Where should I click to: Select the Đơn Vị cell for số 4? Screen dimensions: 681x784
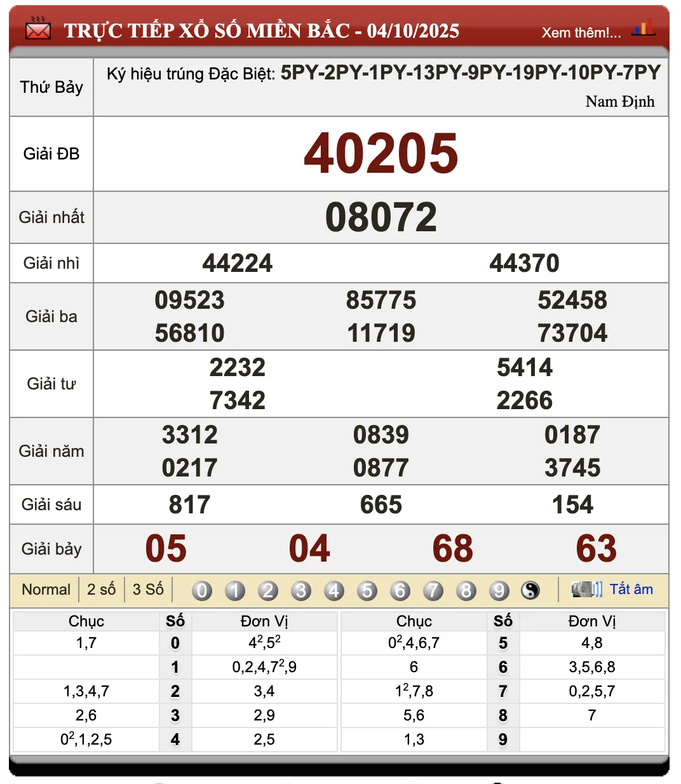(264, 739)
